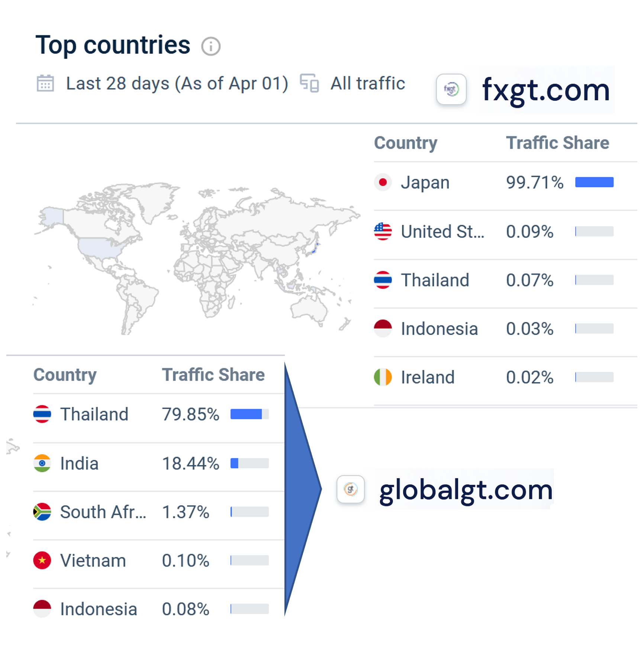Click the United States on the world map
The height and width of the screenshot is (645, 644).
coord(99,248)
